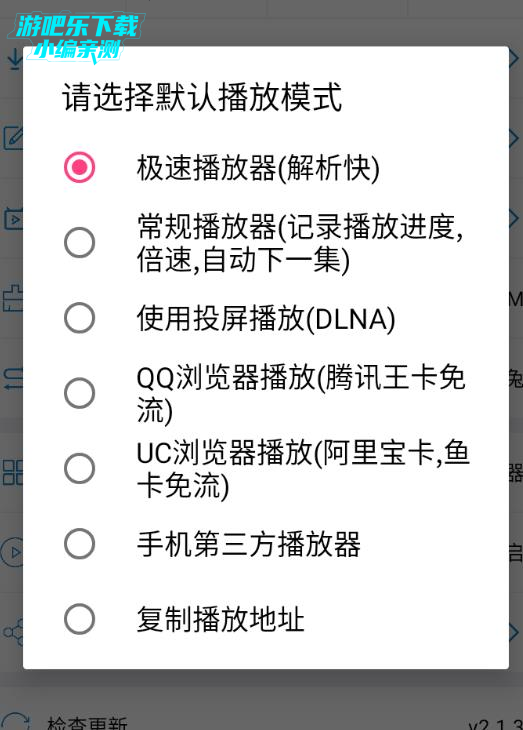Click the edit pencil icon on left
The width and height of the screenshot is (523, 730).
point(13,138)
